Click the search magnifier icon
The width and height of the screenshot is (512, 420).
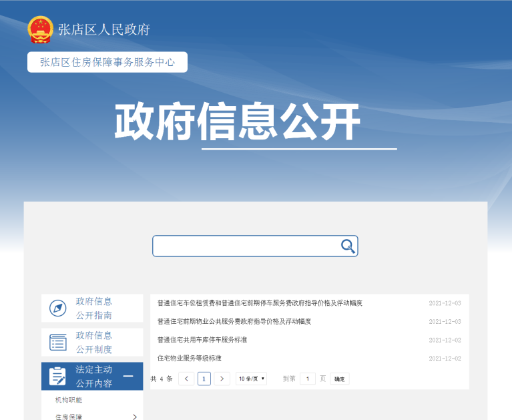(348, 246)
